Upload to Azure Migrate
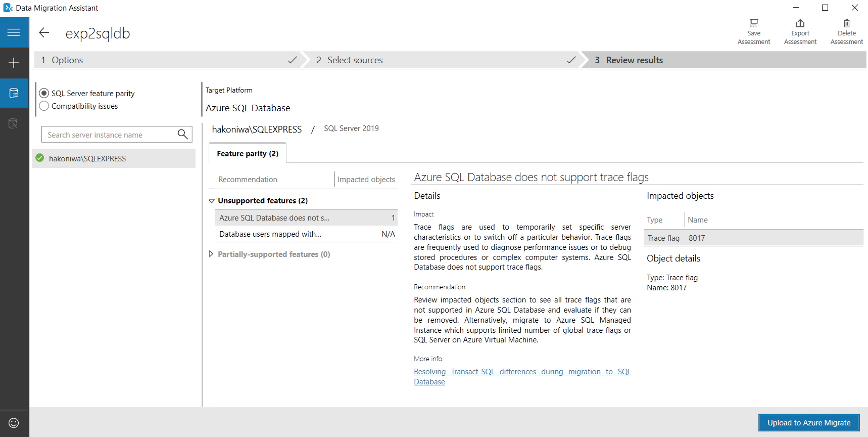 point(809,423)
